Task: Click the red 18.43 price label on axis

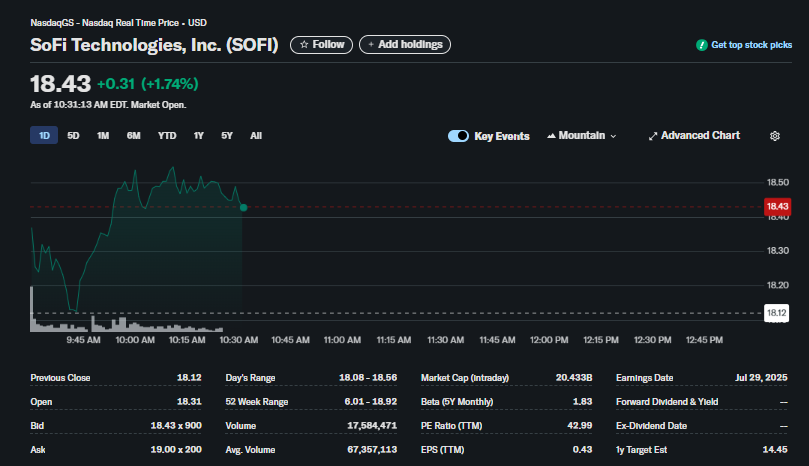Action: 777,206
